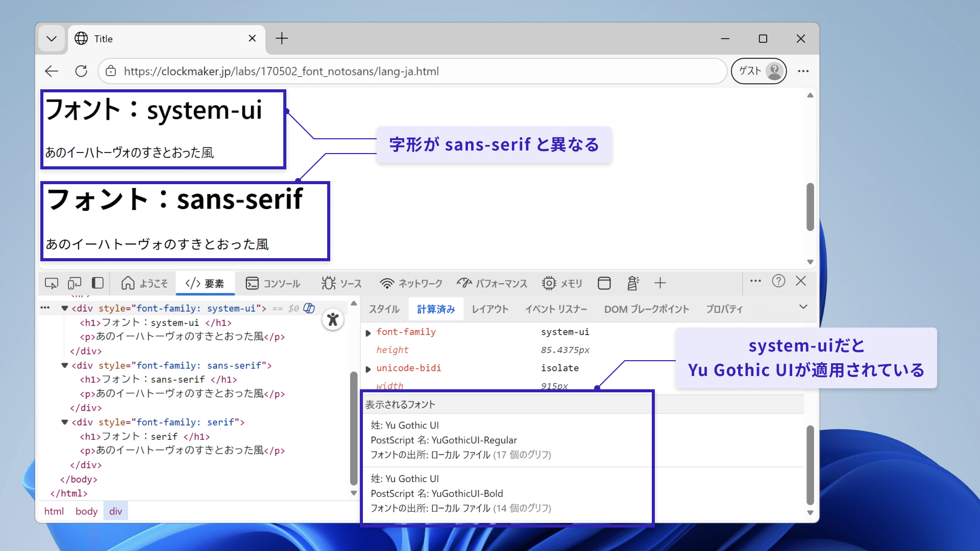The width and height of the screenshot is (980, 551).
Task: Collapse the system-ui div node
Action: click(x=65, y=308)
